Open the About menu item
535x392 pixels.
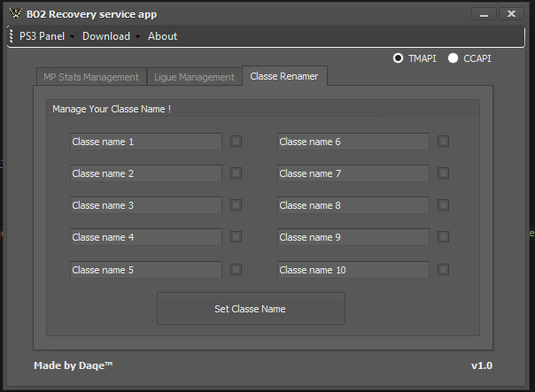162,36
